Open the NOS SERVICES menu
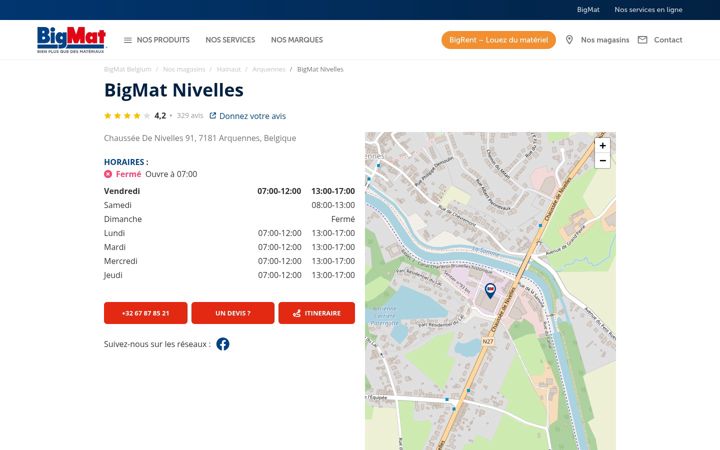Screen dimensions: 720x450 click(230, 40)
